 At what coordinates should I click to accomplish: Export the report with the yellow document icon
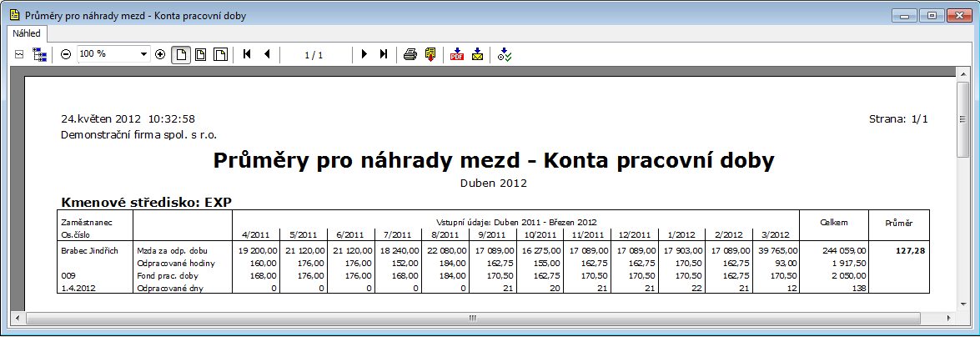click(430, 54)
